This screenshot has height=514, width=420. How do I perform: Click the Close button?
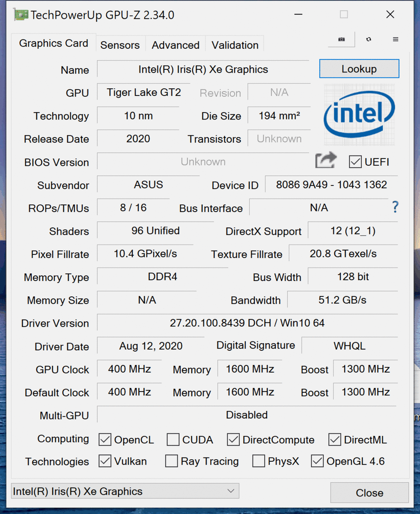pyautogui.click(x=369, y=493)
